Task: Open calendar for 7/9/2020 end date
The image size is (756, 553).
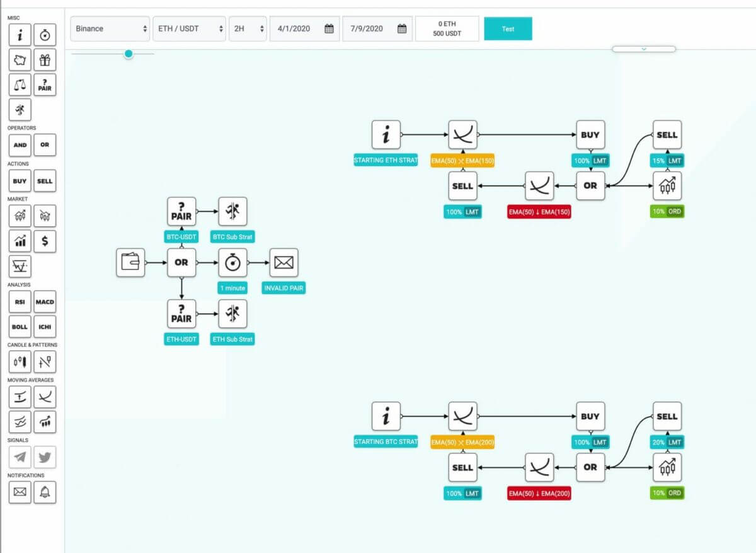Action: 402,29
